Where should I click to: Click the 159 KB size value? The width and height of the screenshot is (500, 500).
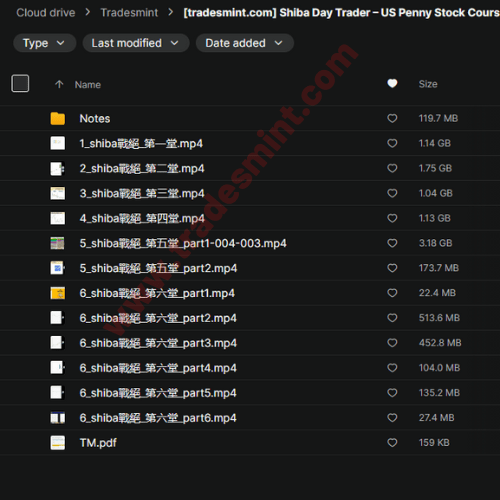click(x=434, y=443)
